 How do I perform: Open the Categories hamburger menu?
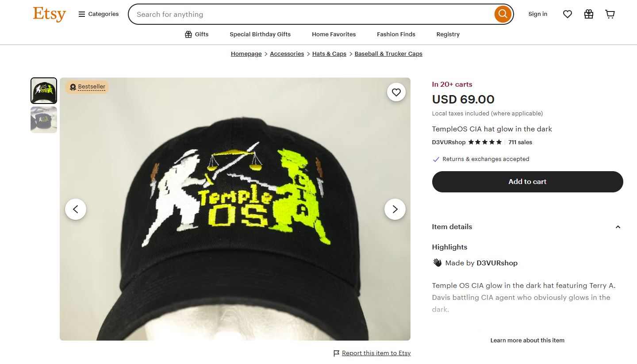pyautogui.click(x=98, y=14)
